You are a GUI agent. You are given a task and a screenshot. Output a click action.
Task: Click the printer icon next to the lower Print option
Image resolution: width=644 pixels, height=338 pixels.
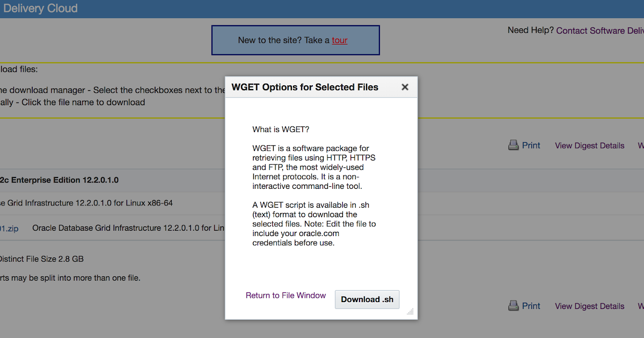tap(513, 305)
